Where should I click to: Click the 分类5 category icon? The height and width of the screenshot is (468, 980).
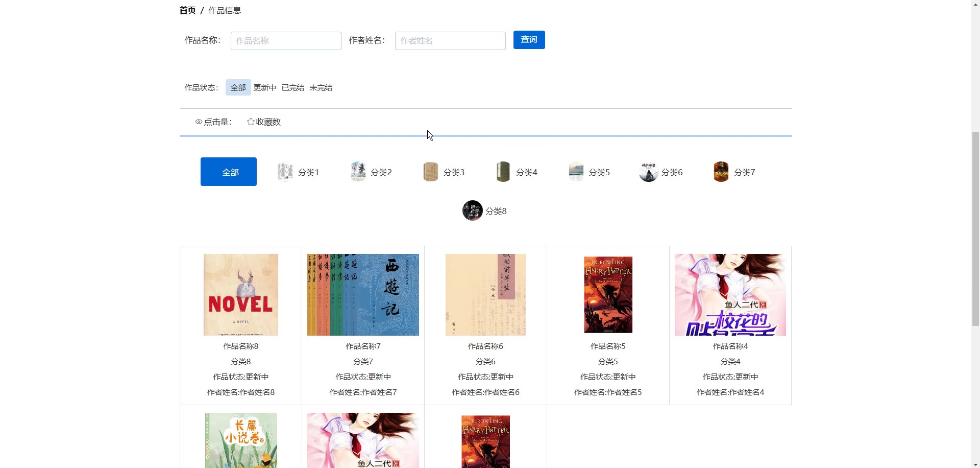point(576,172)
